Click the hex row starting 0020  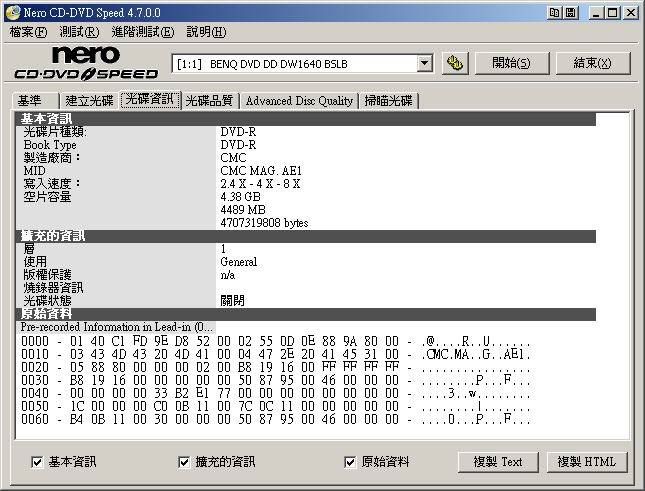(276, 367)
